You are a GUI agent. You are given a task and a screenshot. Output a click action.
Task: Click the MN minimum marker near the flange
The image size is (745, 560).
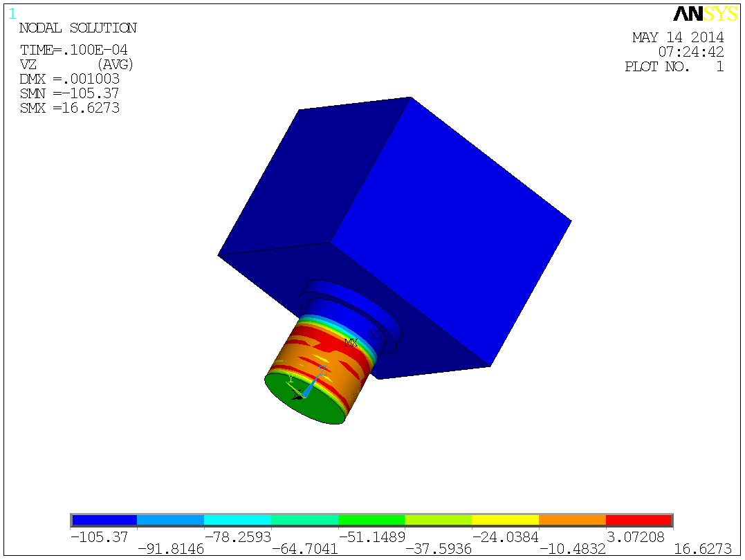(376, 335)
